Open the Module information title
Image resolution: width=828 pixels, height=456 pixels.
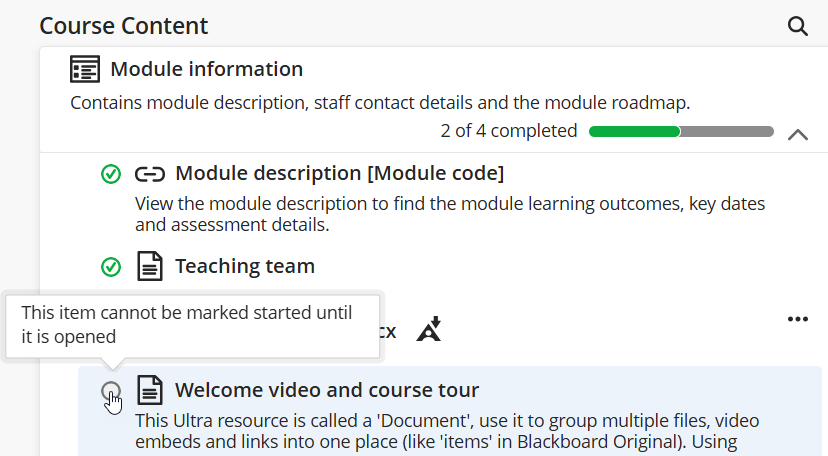(206, 70)
